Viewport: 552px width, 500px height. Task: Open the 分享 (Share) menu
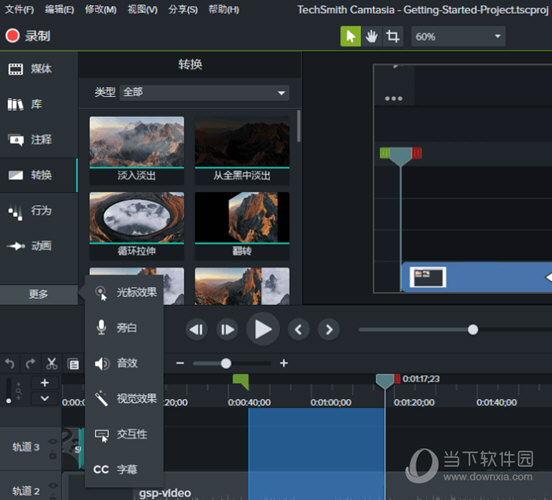(x=183, y=10)
